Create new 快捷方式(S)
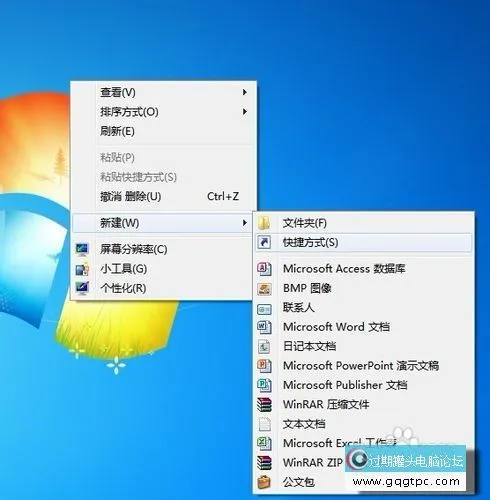The width and height of the screenshot is (490, 500). coord(364,242)
